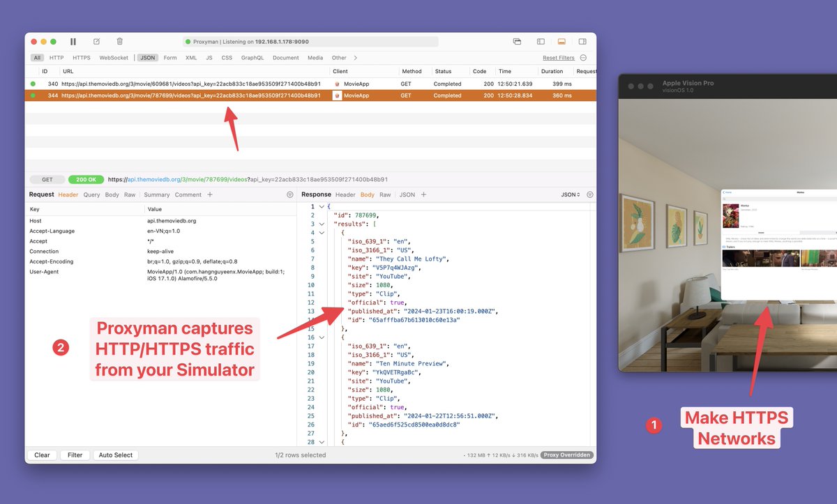Click MovieApp icon in row 340
Screen dimensions: 837x504
338,84
